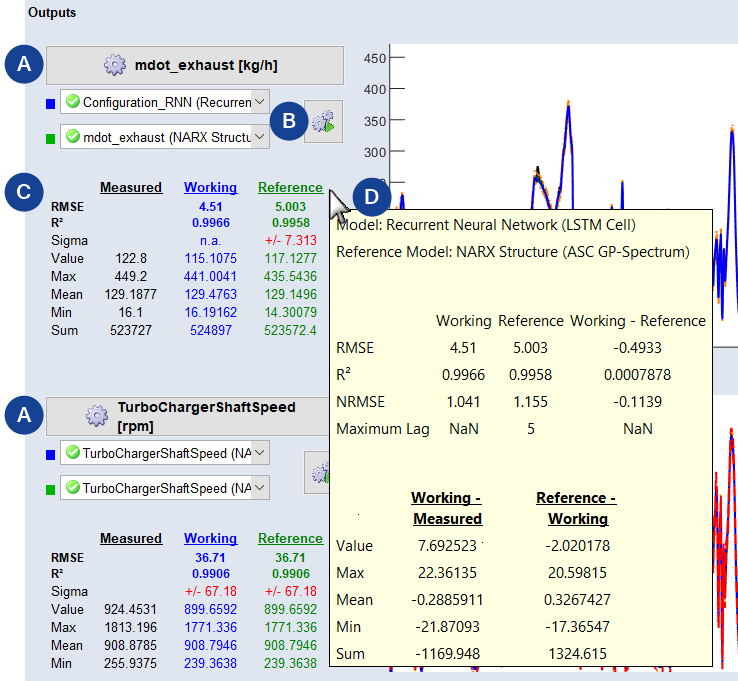Click the Reference column header in mdot_exhaust table
The width and height of the screenshot is (738, 681).
290,187
